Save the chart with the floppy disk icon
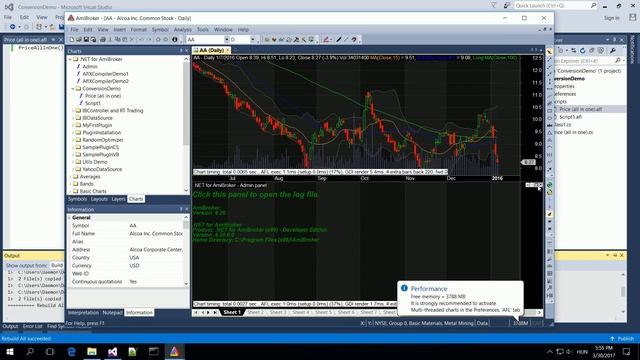 86,40
